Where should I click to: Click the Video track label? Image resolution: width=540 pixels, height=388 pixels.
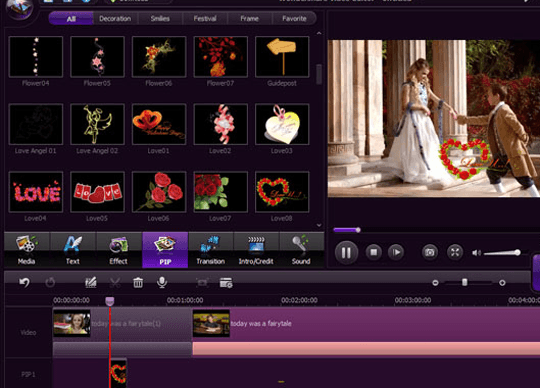[x=28, y=333]
